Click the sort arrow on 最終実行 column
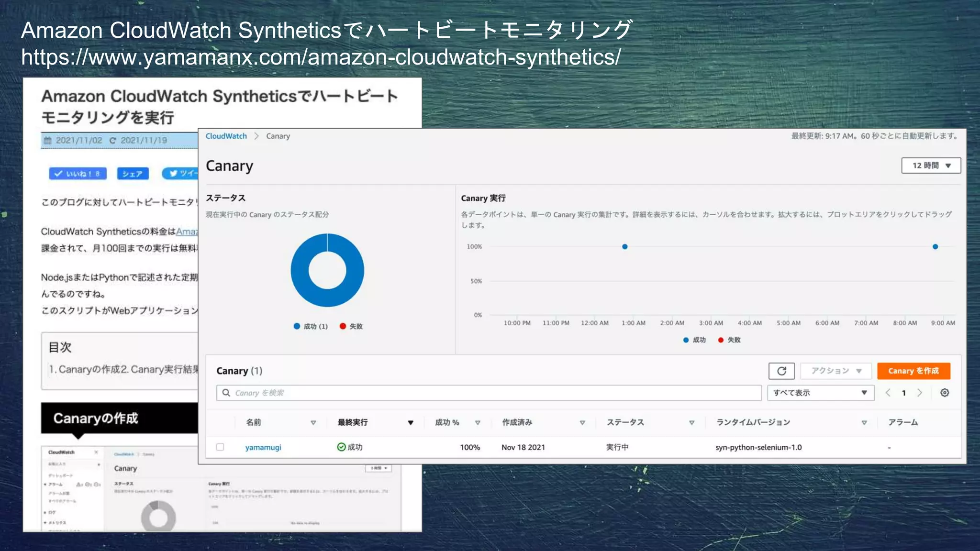 (411, 422)
